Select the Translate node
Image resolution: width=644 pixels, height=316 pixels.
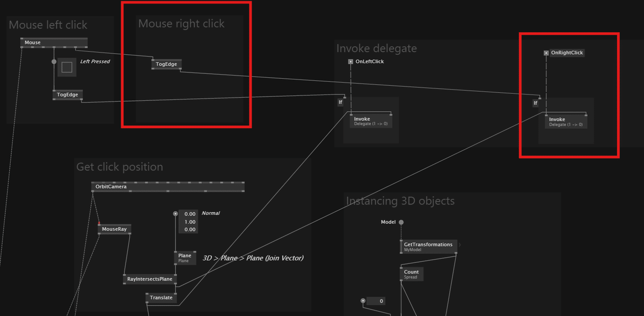tap(161, 298)
